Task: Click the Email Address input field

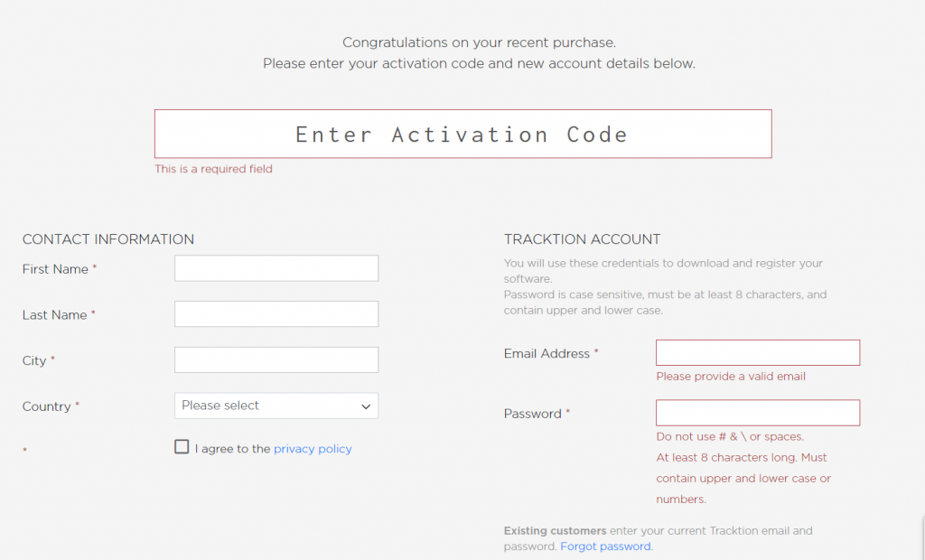Action: (757, 352)
